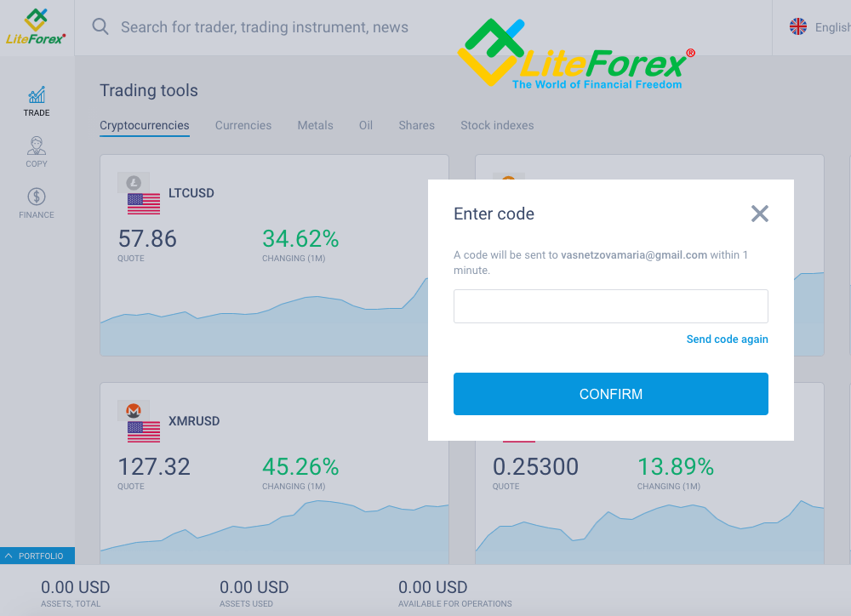
Task: Open the Shares tab
Action: (x=416, y=125)
